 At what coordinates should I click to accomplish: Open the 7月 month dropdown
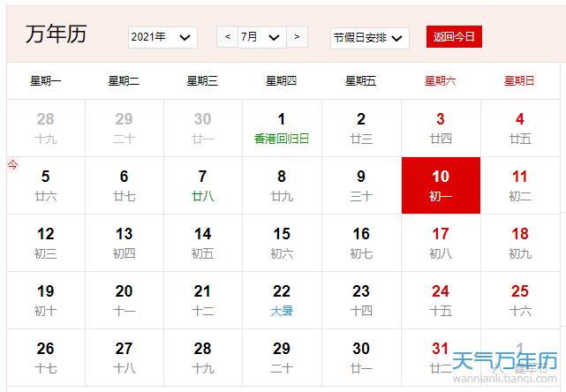261,37
